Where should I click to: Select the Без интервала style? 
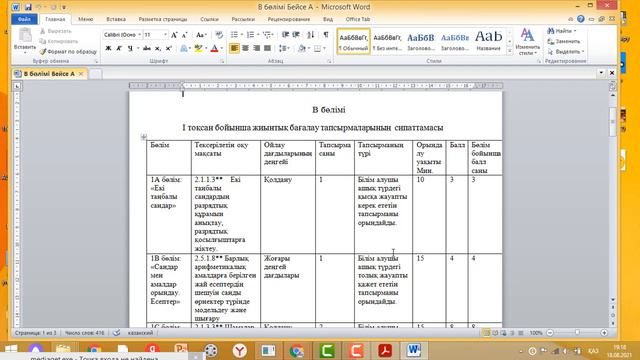tap(387, 41)
